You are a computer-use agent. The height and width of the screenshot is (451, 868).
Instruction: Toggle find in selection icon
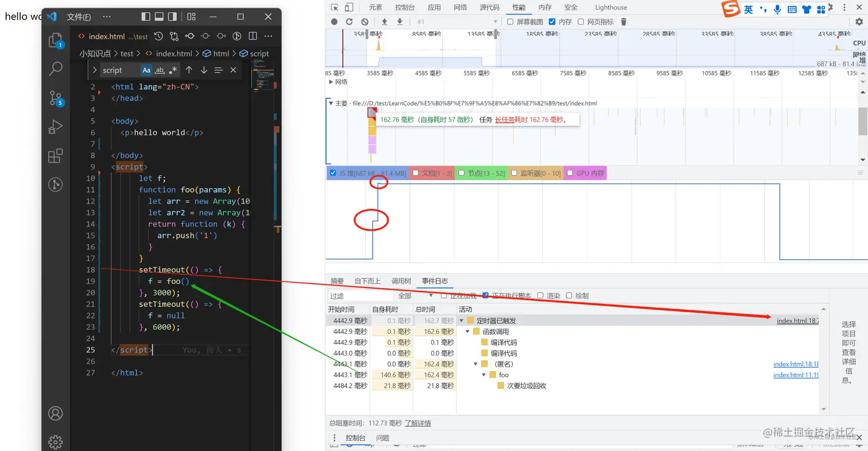point(219,70)
